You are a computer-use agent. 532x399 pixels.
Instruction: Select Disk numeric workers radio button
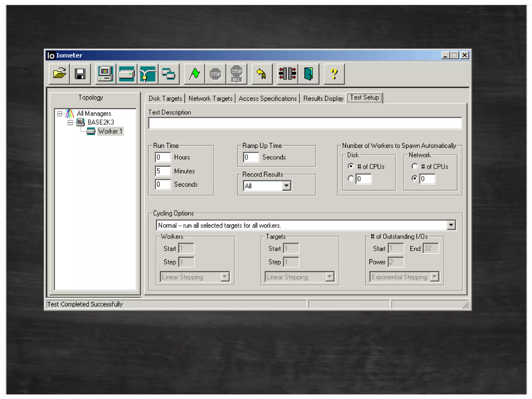point(351,178)
